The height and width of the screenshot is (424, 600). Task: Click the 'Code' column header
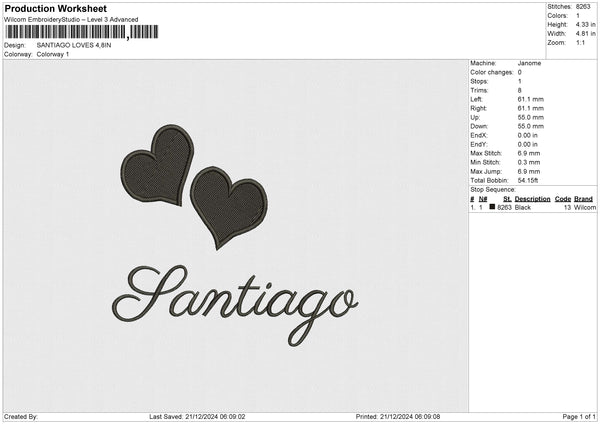tap(563, 199)
